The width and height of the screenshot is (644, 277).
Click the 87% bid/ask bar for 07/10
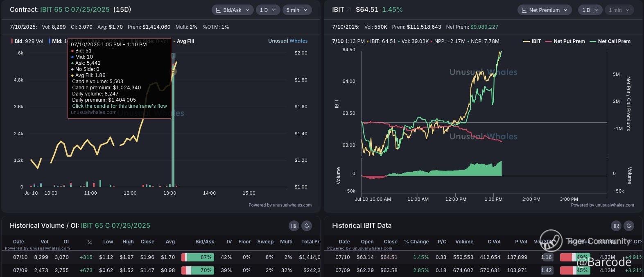coord(198,257)
